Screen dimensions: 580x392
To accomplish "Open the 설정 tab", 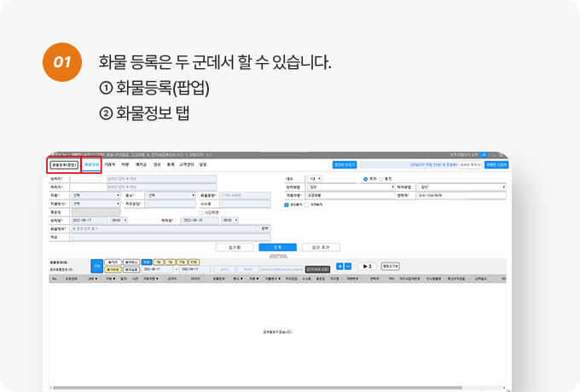I will [203, 164].
